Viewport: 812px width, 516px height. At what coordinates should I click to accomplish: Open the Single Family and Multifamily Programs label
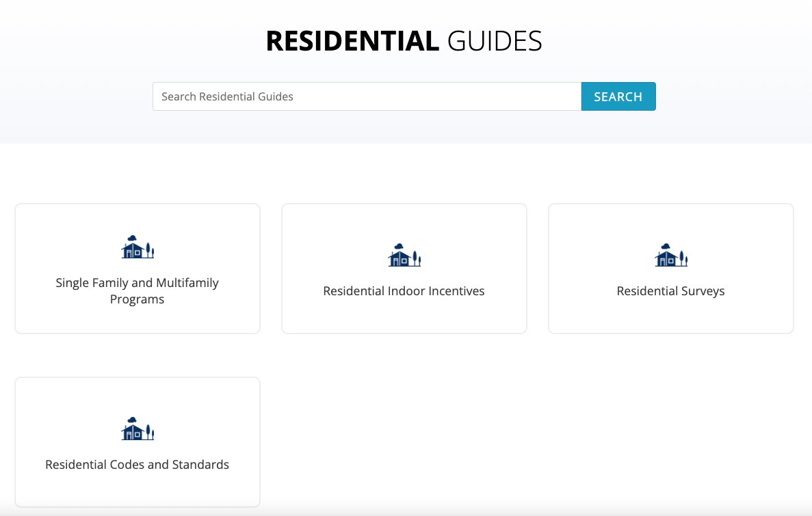137,291
